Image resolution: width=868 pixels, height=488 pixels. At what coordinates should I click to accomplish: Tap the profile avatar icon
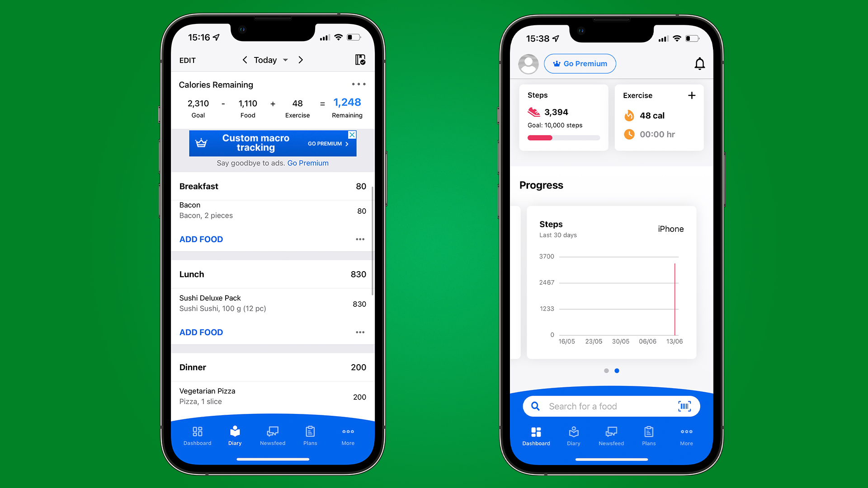point(528,63)
